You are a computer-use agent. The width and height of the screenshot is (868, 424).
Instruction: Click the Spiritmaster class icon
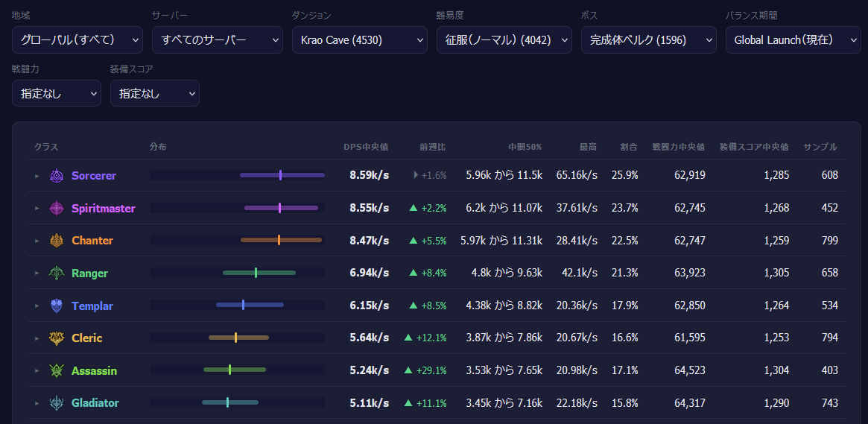57,208
